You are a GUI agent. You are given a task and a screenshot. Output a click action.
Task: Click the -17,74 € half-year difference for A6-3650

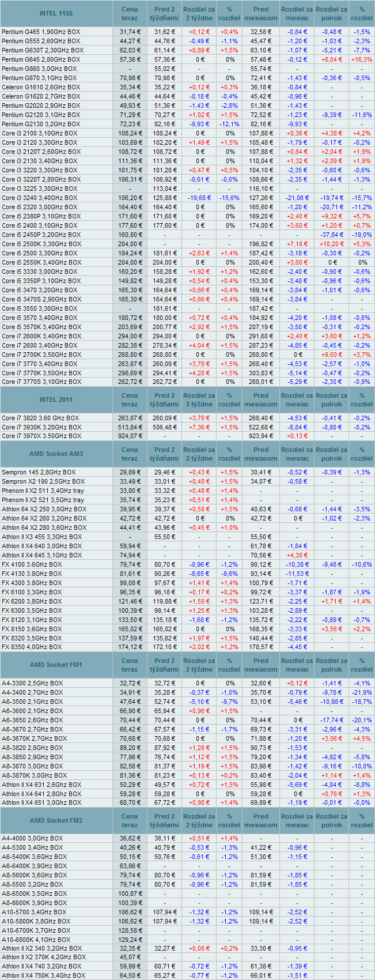[x=332, y=720]
